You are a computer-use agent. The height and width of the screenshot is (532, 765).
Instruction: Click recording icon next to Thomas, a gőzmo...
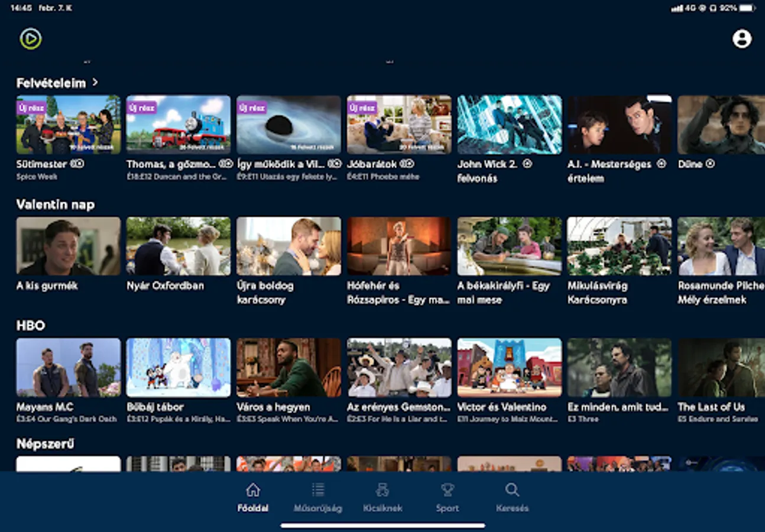[x=226, y=164]
